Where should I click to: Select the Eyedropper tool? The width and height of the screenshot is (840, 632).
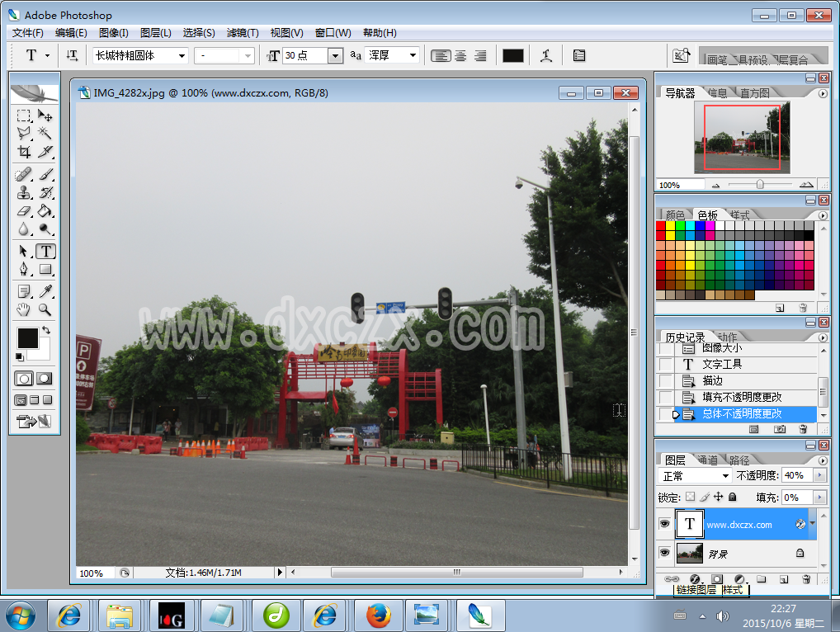tap(45, 290)
